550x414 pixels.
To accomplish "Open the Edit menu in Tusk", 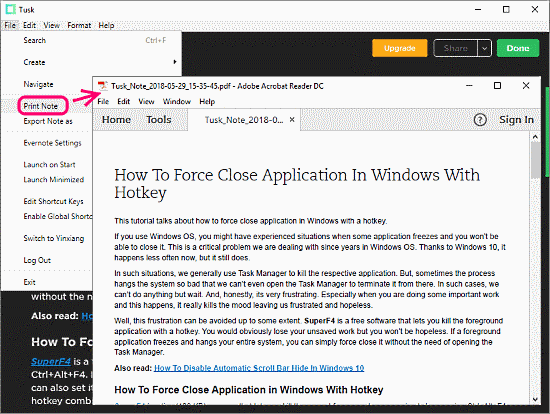I will [x=29, y=25].
